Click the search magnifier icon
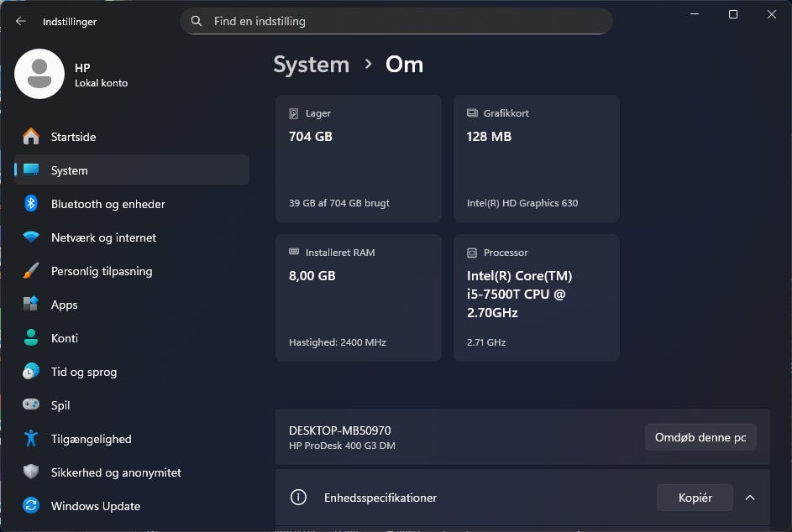Screen dimensions: 792x532 (197, 21)
